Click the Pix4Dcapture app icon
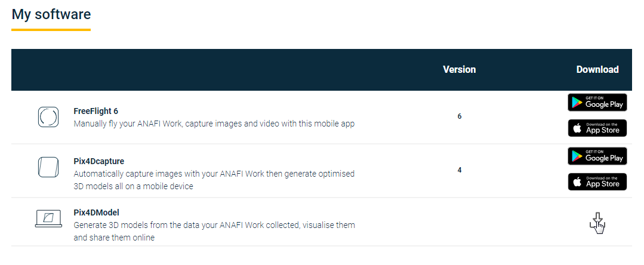This screenshot has height=265, width=644. point(48,167)
